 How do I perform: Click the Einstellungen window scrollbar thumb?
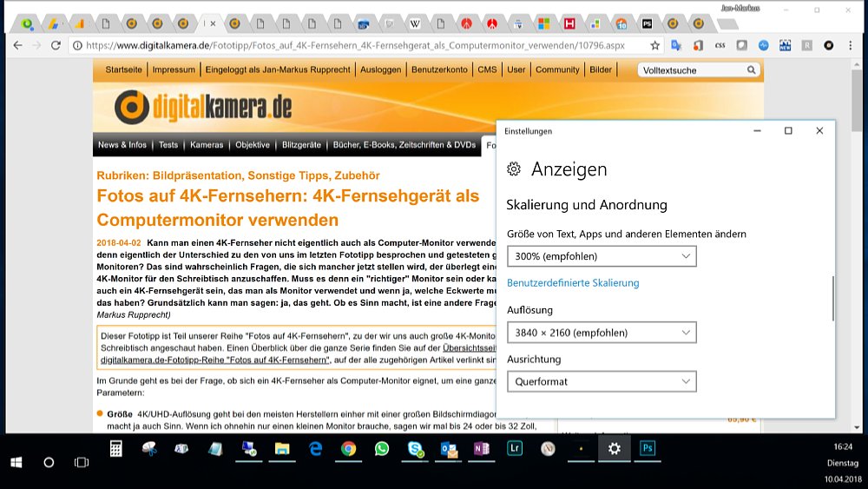(832, 298)
